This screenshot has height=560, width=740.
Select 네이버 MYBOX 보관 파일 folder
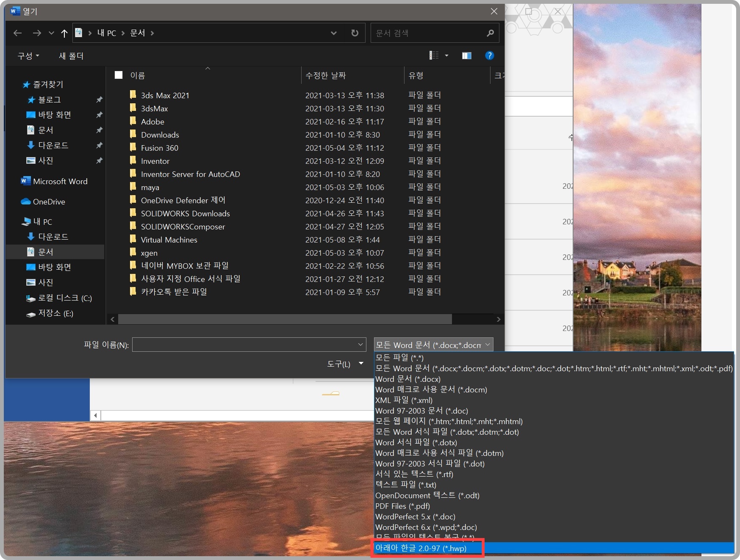pyautogui.click(x=185, y=265)
